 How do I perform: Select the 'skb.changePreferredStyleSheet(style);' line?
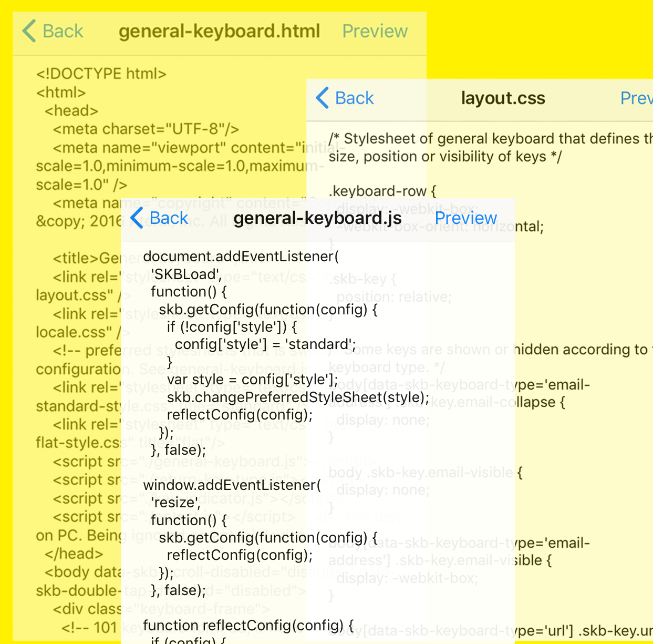(298, 397)
